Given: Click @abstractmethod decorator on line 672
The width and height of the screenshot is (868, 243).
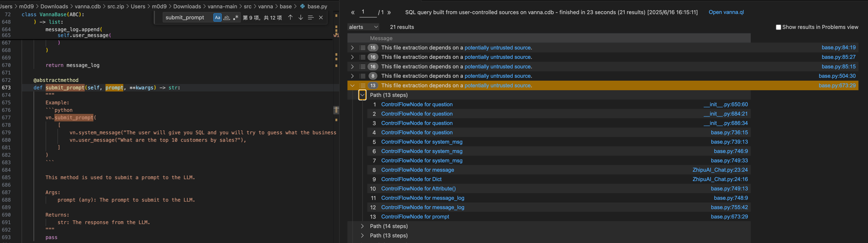Looking at the screenshot, I should pyautogui.click(x=56, y=80).
